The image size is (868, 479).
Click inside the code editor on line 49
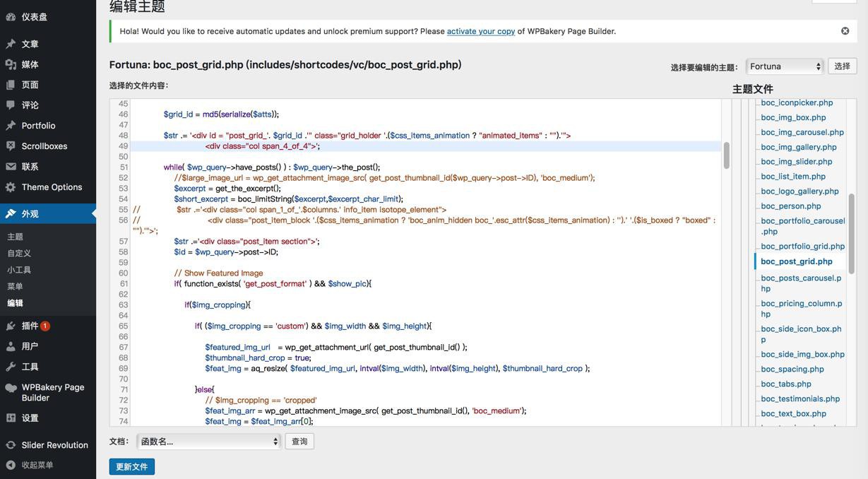(424, 146)
